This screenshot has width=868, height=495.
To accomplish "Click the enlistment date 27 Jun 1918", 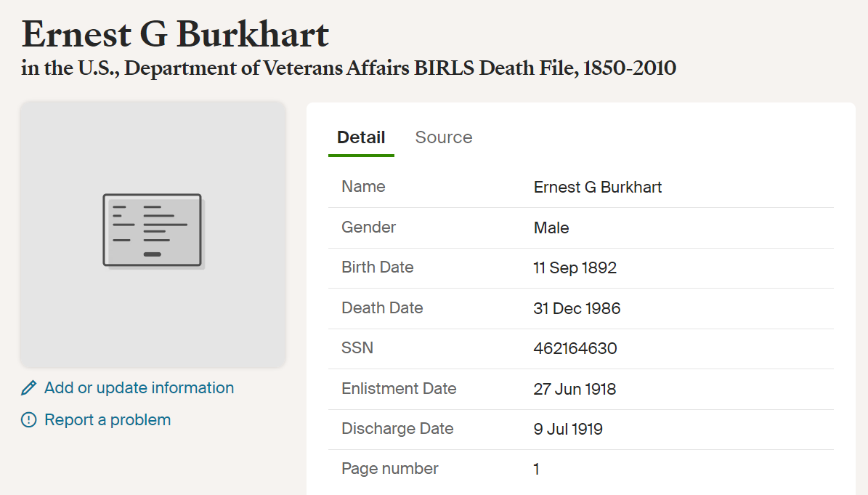I will point(575,390).
